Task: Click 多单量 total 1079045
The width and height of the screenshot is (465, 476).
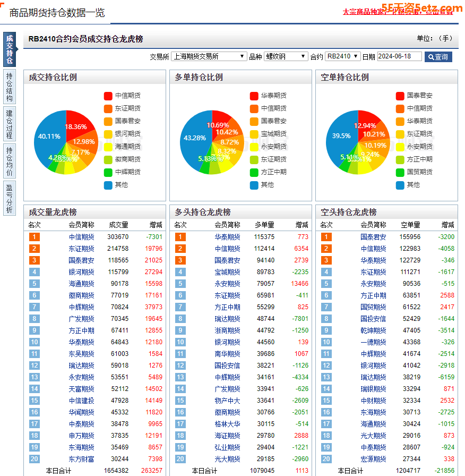Action: [262, 471]
